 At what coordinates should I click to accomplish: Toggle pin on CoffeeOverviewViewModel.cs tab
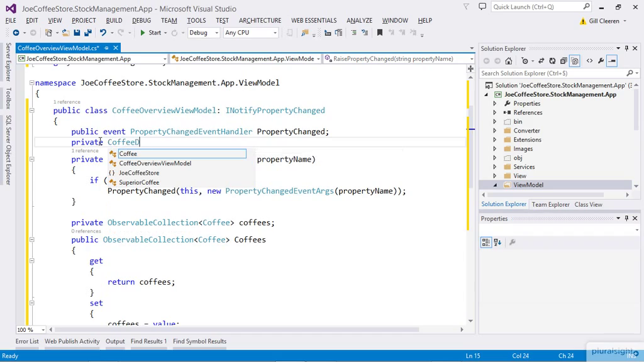click(106, 48)
